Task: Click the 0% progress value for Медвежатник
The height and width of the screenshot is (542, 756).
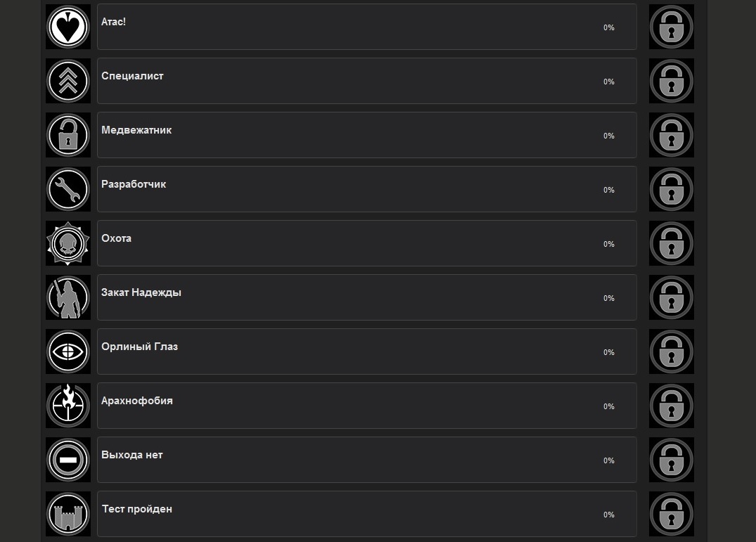Action: pyautogui.click(x=609, y=136)
